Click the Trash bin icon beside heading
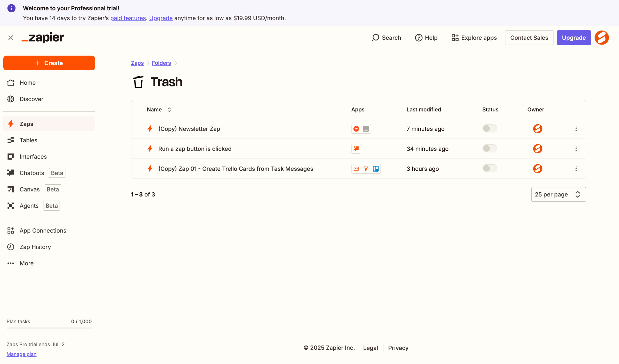 [138, 82]
